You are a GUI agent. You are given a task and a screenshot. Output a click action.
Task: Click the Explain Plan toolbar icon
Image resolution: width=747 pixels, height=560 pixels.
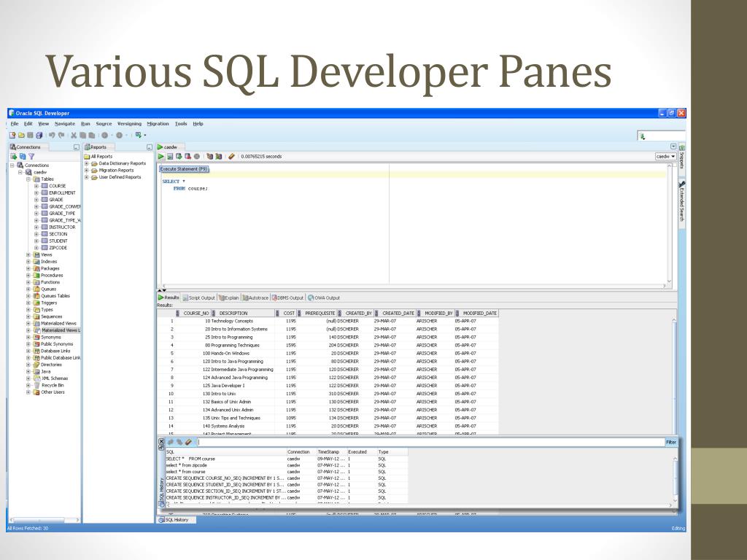(209, 156)
